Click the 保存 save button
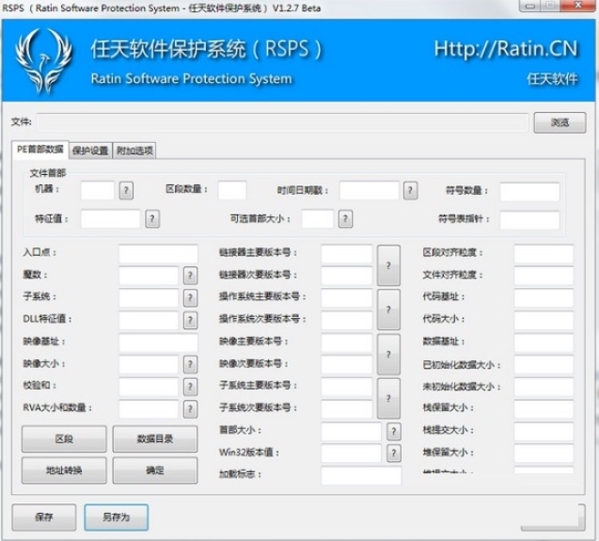The width and height of the screenshot is (599, 541). (x=44, y=517)
